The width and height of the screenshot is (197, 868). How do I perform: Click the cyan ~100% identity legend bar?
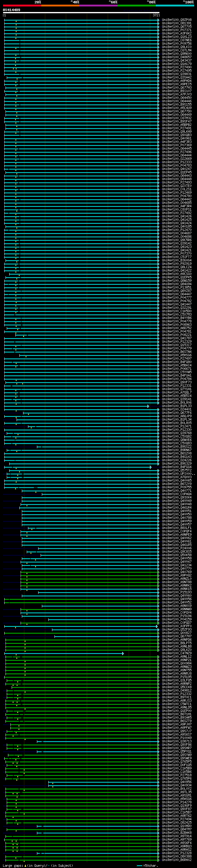tap(175, 6)
